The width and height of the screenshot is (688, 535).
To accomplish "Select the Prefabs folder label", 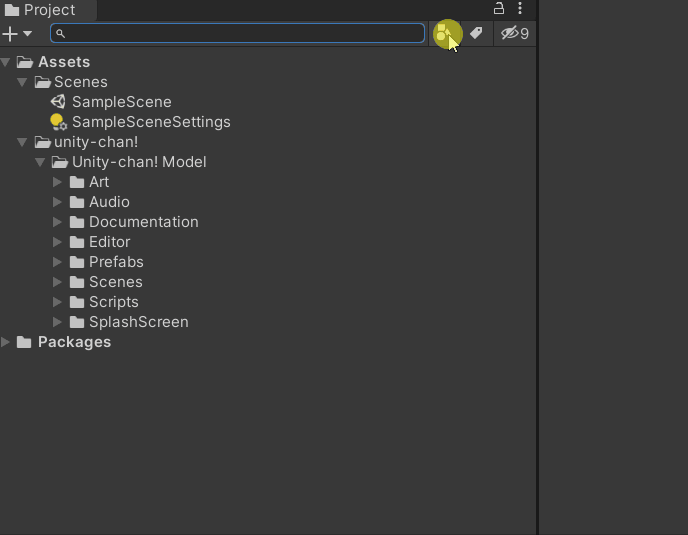I will (x=116, y=262).
